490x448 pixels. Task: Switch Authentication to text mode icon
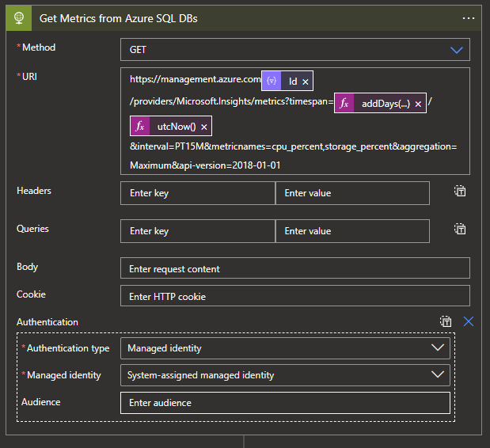point(446,321)
